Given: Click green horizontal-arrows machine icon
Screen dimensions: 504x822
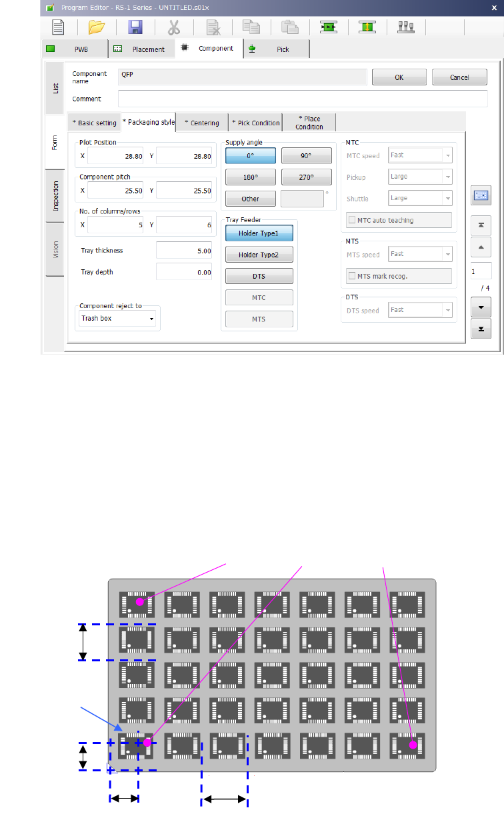Looking at the screenshot, I should click(x=328, y=27).
